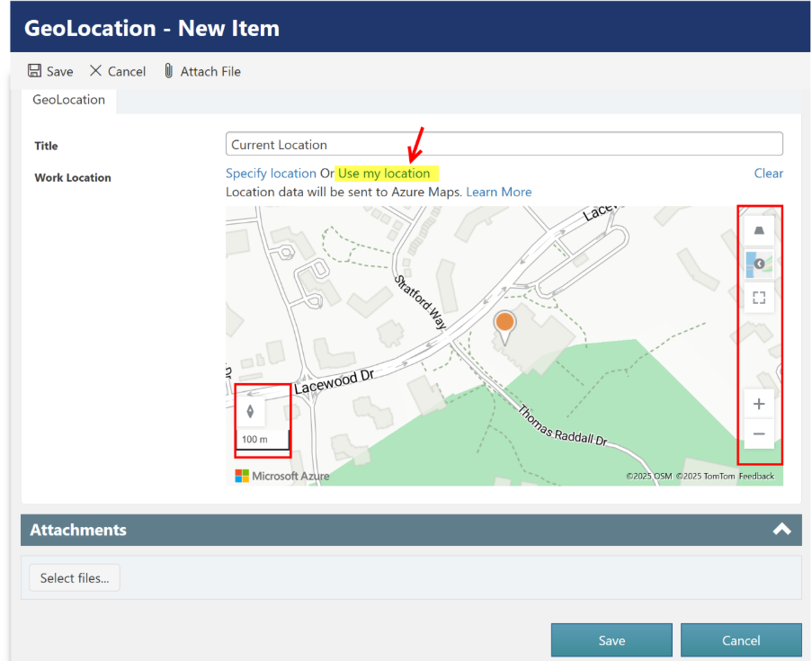812x661 pixels.
Task: Collapse the Attachments section
Action: [781, 530]
